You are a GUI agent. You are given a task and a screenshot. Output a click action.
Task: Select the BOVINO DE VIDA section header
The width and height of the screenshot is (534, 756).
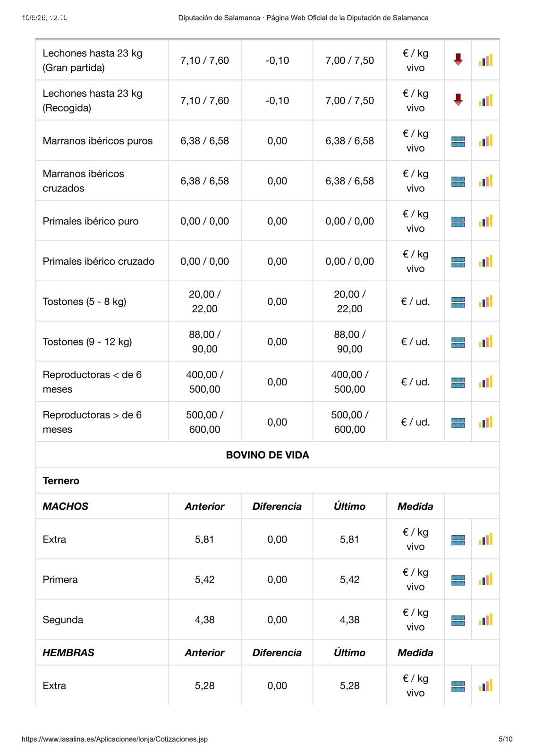click(x=267, y=455)
